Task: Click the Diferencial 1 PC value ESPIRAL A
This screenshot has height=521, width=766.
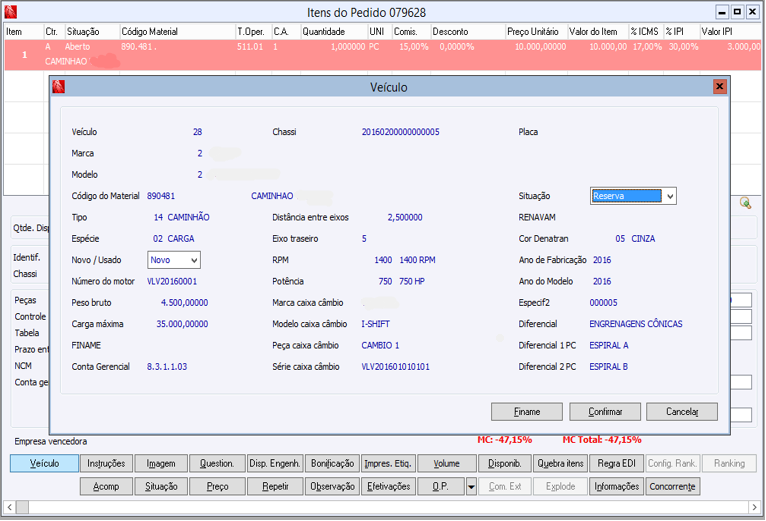Action: [609, 346]
